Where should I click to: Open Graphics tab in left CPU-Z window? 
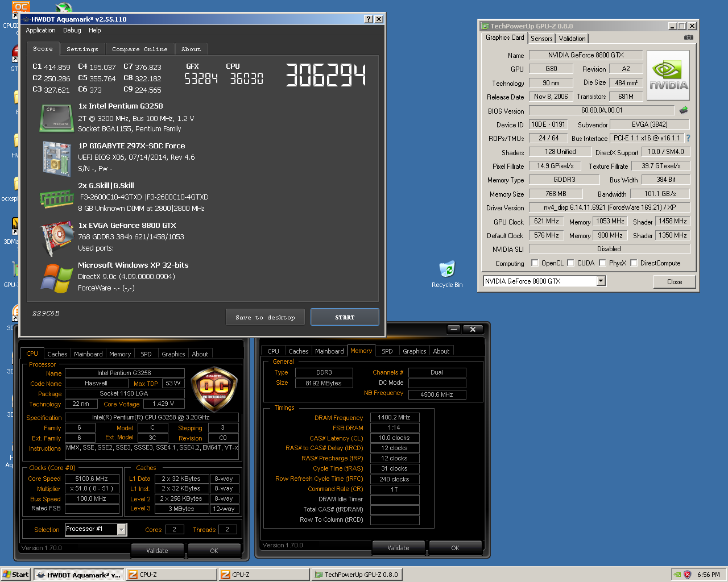[173, 354]
